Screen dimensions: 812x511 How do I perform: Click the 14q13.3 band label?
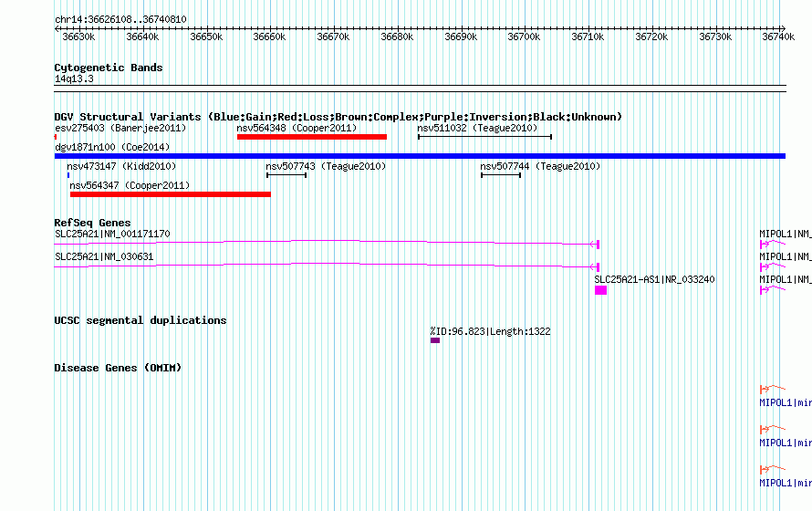(x=74, y=78)
